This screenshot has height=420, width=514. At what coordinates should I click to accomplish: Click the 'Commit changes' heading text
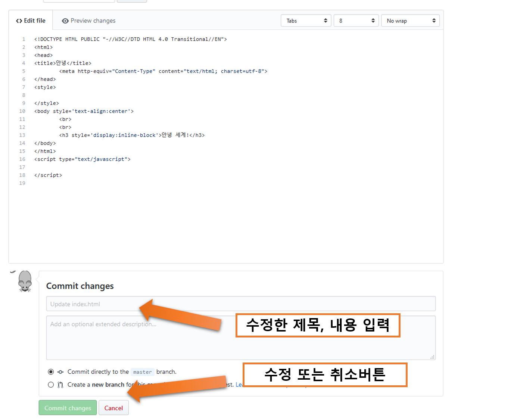click(80, 286)
